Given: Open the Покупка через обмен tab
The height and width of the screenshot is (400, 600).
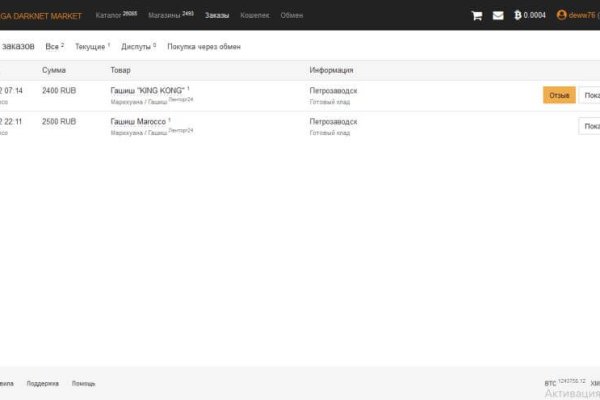Looking at the screenshot, I should [203, 46].
